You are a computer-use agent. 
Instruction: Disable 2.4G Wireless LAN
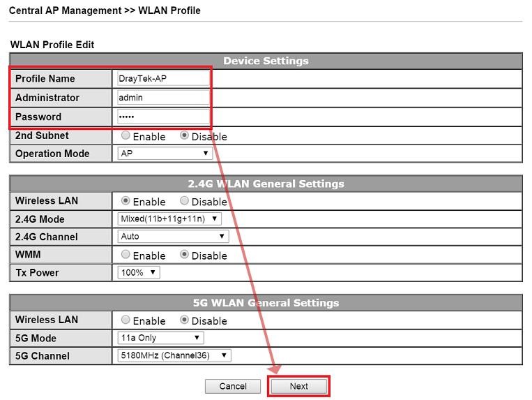185,201
